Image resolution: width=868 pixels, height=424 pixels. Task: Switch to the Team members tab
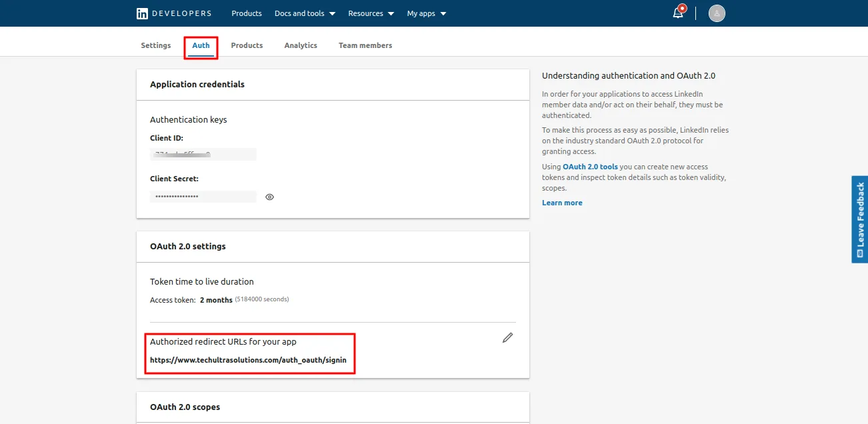(x=365, y=45)
